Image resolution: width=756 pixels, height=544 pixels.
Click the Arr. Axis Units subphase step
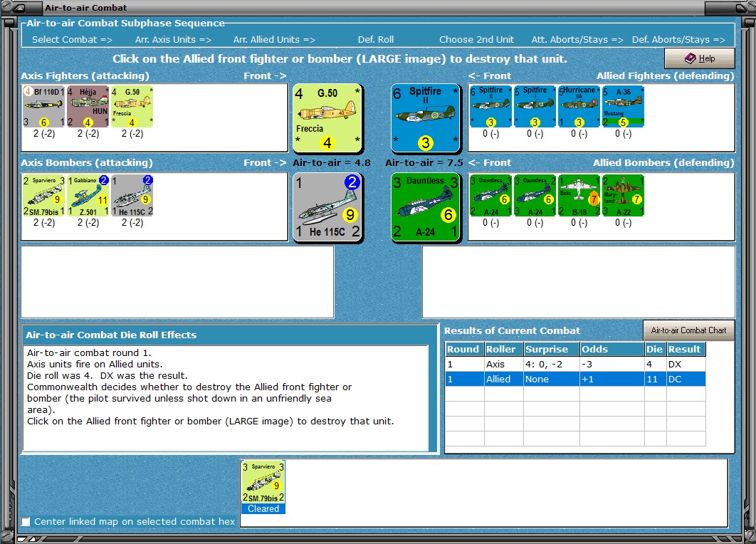pyautogui.click(x=173, y=40)
